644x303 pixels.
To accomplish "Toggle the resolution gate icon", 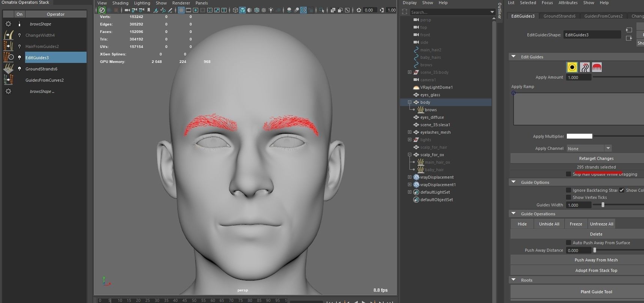I will click(196, 10).
